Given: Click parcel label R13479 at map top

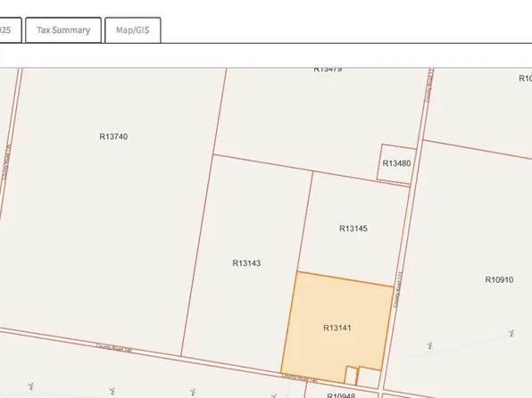Looking at the screenshot, I should point(328,70).
